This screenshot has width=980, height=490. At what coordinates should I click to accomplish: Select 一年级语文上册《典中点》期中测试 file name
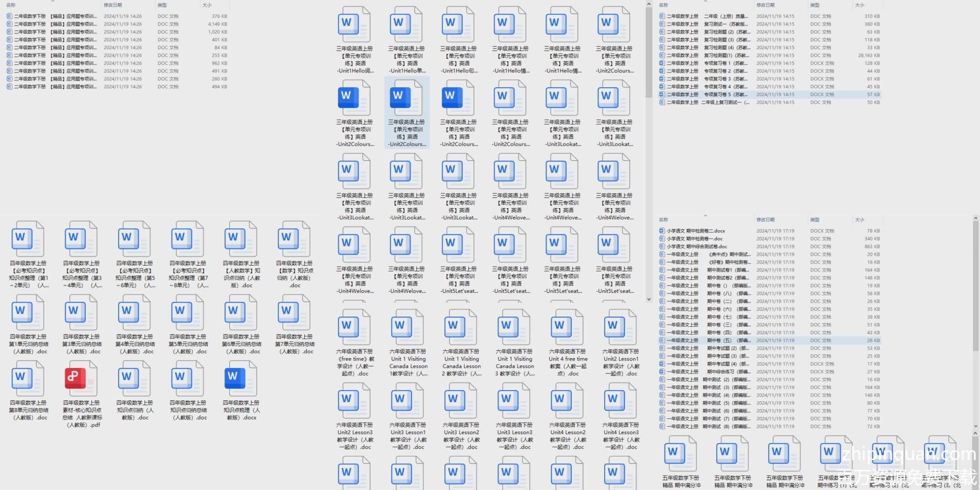709,254
